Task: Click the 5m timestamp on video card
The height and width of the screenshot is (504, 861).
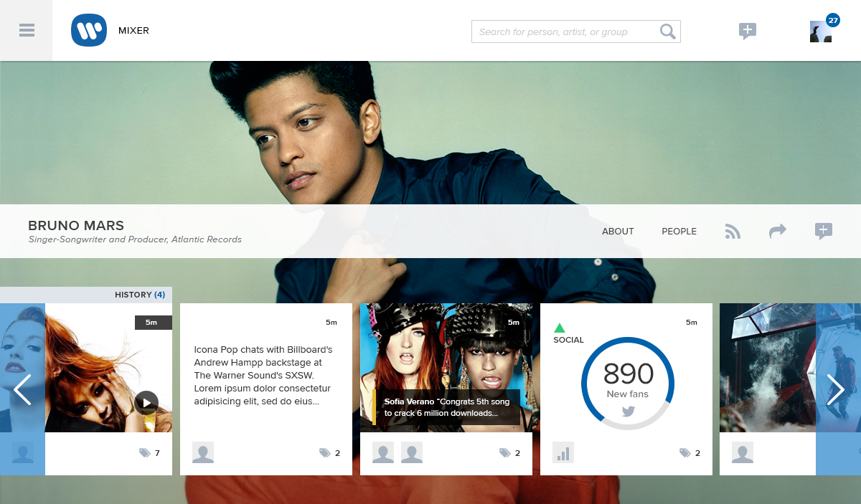Action: [153, 323]
